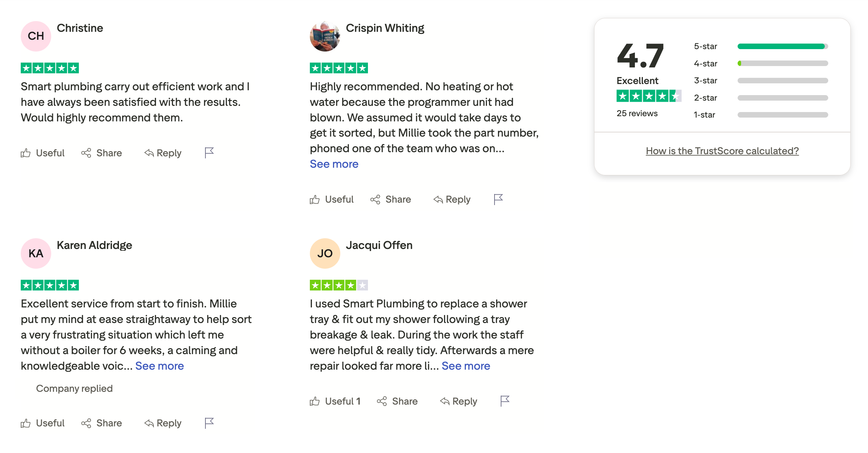Toggle Useful on Karen Aldridge's review

click(43, 423)
